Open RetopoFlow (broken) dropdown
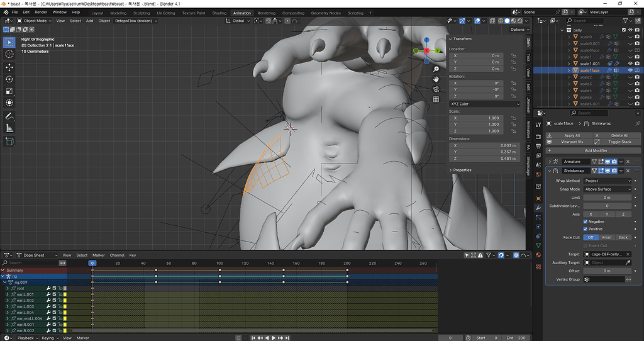The image size is (644, 341). [x=136, y=21]
